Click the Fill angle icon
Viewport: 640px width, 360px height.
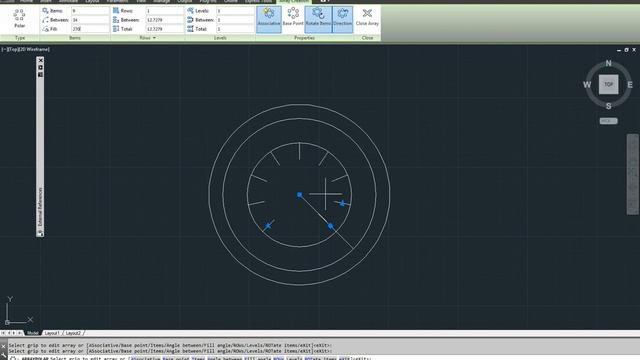45,29
